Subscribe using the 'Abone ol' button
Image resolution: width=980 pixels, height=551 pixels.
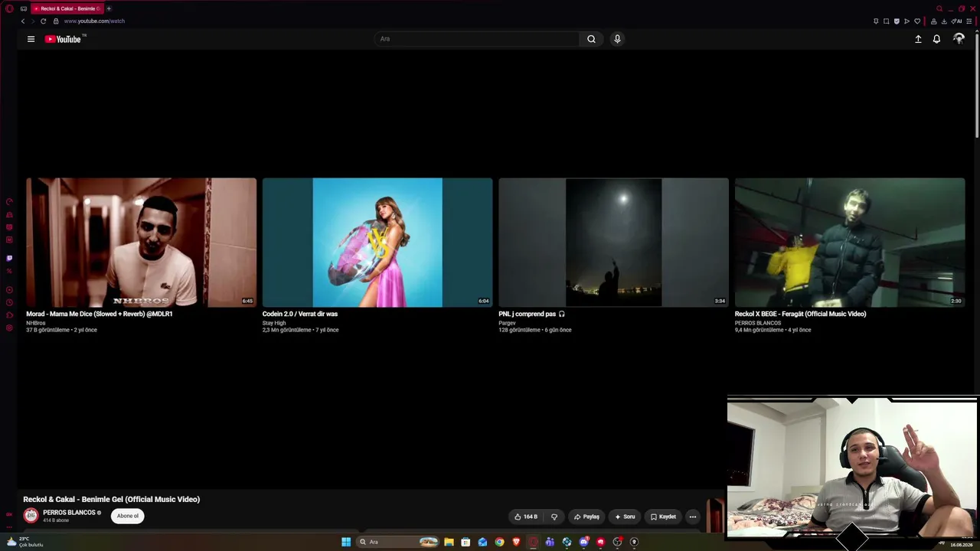pyautogui.click(x=128, y=516)
